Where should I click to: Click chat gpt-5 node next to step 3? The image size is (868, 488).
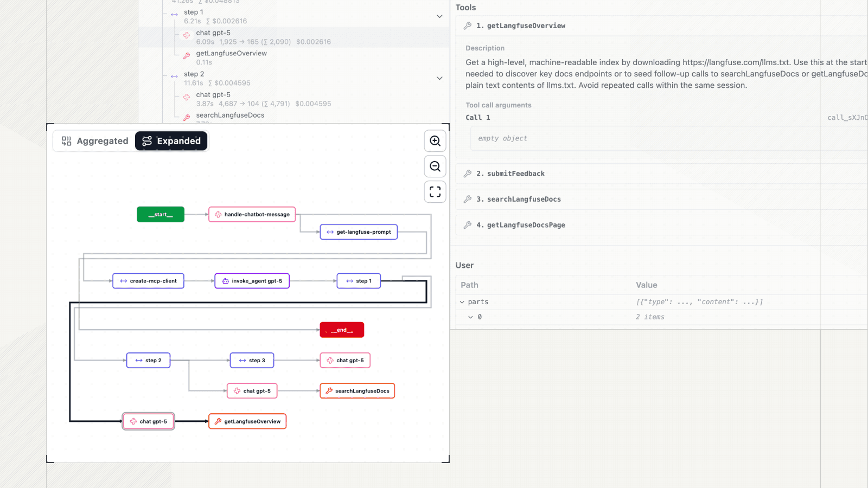[x=345, y=361]
